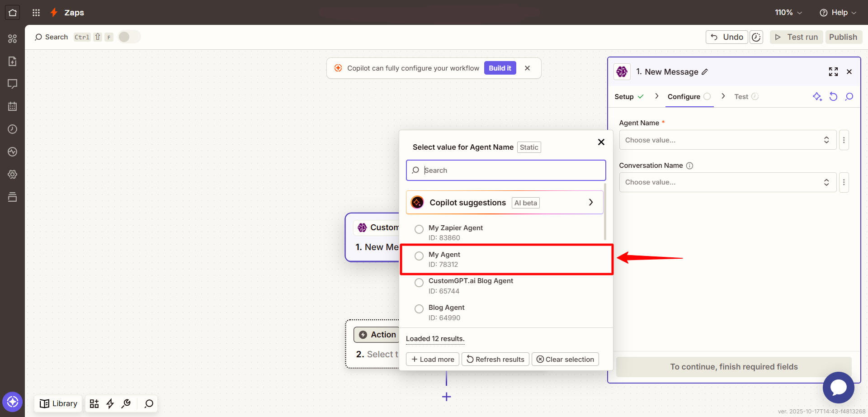Open the calendar schedule sidebar icon
Image resolution: width=868 pixels, height=417 pixels.
pos(12,106)
